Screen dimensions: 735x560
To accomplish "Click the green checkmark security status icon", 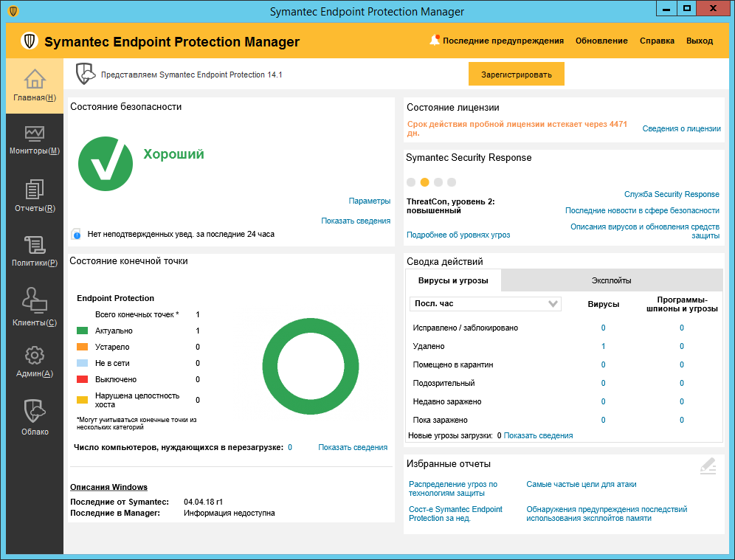I will (106, 164).
